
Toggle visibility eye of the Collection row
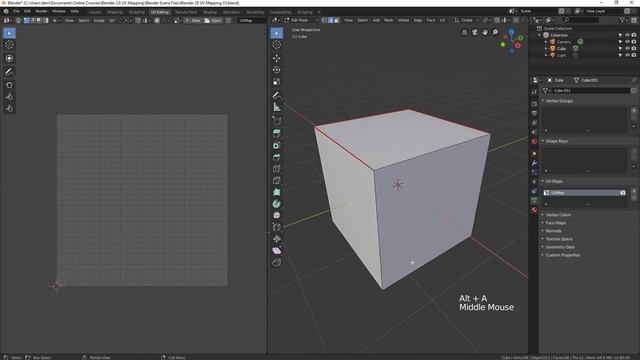coord(627,35)
